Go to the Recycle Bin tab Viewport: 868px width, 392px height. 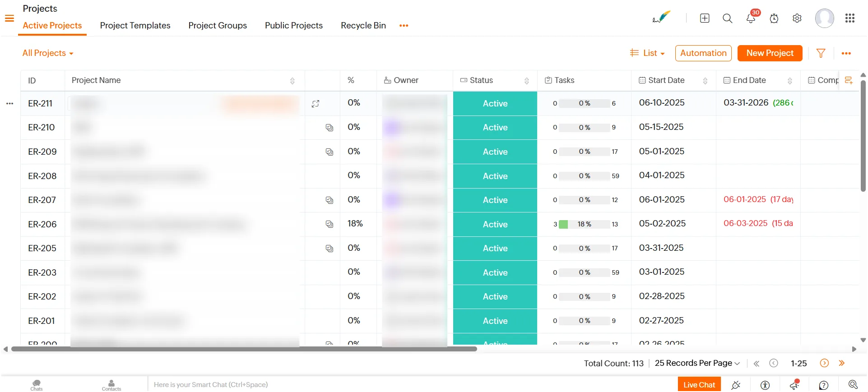pyautogui.click(x=363, y=26)
